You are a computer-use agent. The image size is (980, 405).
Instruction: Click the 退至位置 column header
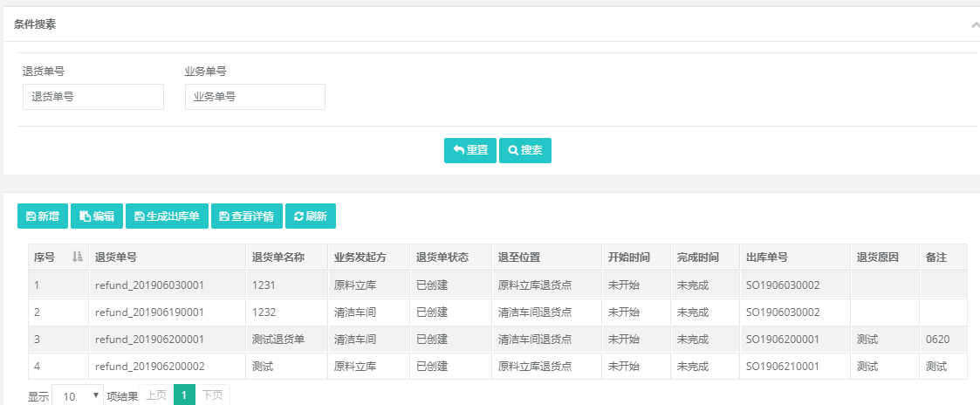[547, 257]
